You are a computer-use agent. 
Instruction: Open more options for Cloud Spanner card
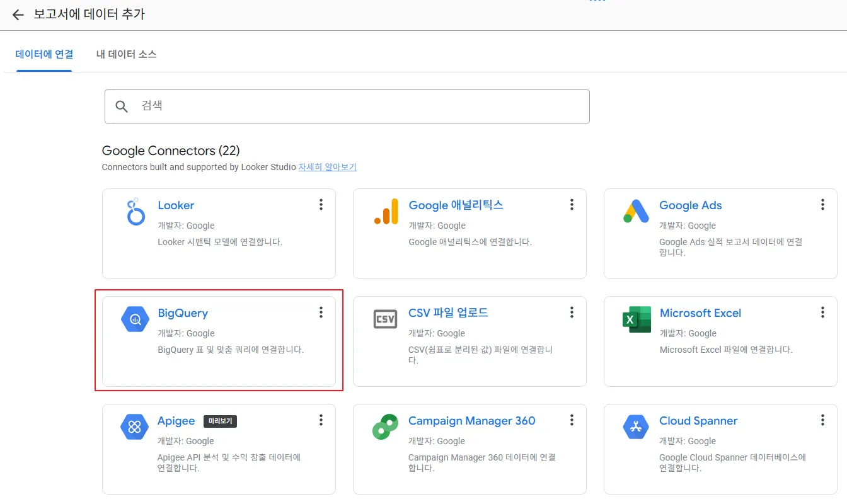point(822,420)
